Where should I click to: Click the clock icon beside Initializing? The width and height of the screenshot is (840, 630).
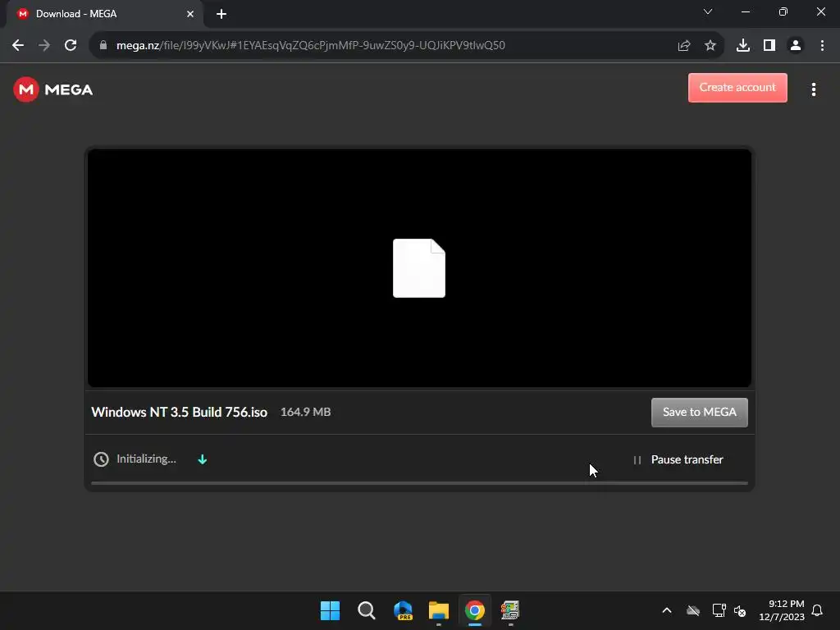click(x=101, y=459)
